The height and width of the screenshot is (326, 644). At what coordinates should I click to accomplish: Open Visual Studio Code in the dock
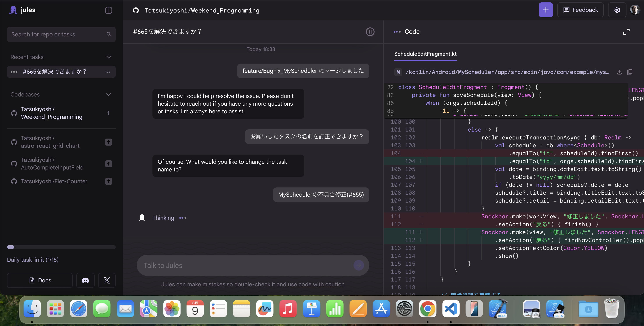(451, 309)
